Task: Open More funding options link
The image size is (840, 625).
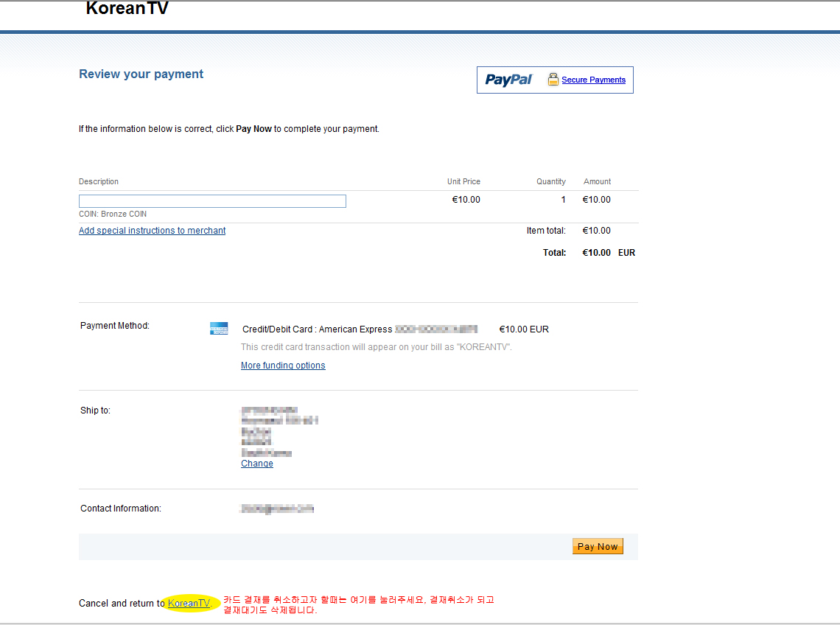Action: pyautogui.click(x=283, y=366)
